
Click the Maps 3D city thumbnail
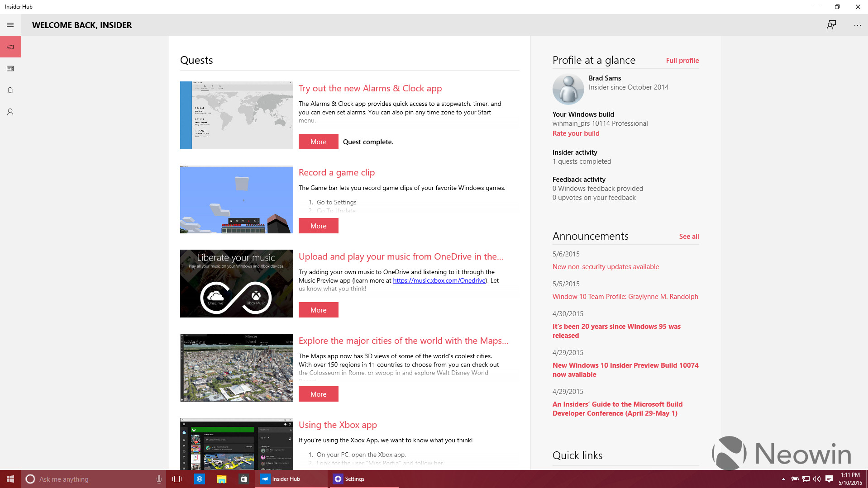point(237,368)
